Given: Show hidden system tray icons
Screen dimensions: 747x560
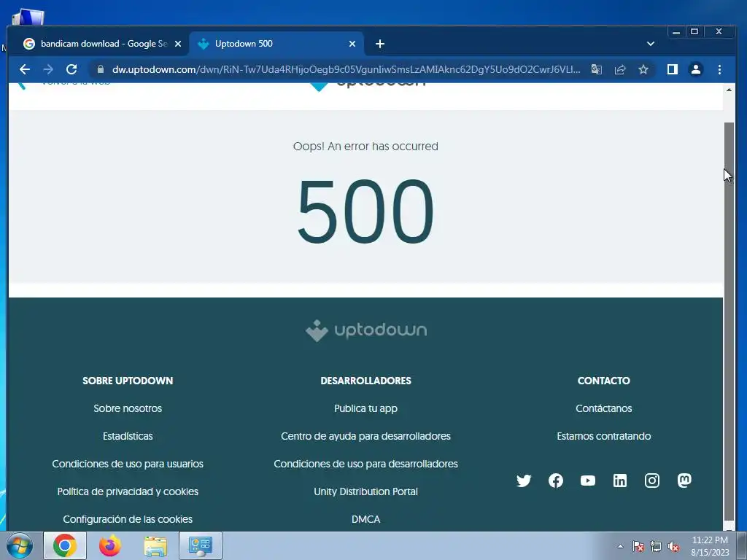Looking at the screenshot, I should click(620, 546).
